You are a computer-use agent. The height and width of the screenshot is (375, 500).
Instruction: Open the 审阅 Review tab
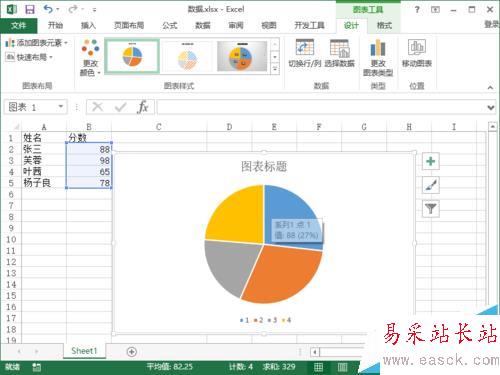pyautogui.click(x=236, y=25)
